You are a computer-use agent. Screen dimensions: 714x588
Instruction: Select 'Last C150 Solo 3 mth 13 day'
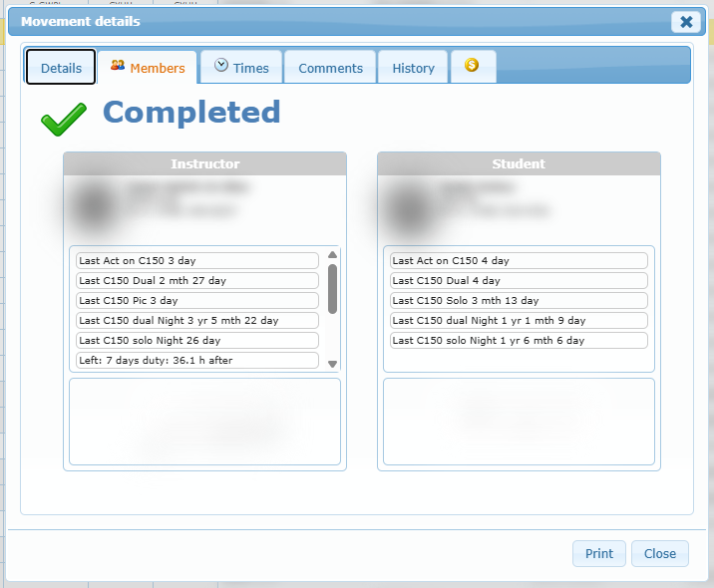[x=519, y=301]
